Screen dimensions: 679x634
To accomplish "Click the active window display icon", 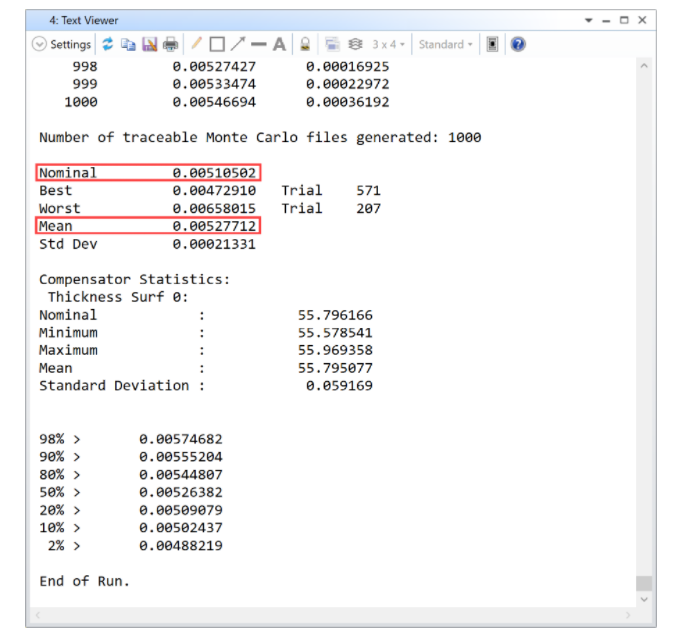I will pos(492,44).
